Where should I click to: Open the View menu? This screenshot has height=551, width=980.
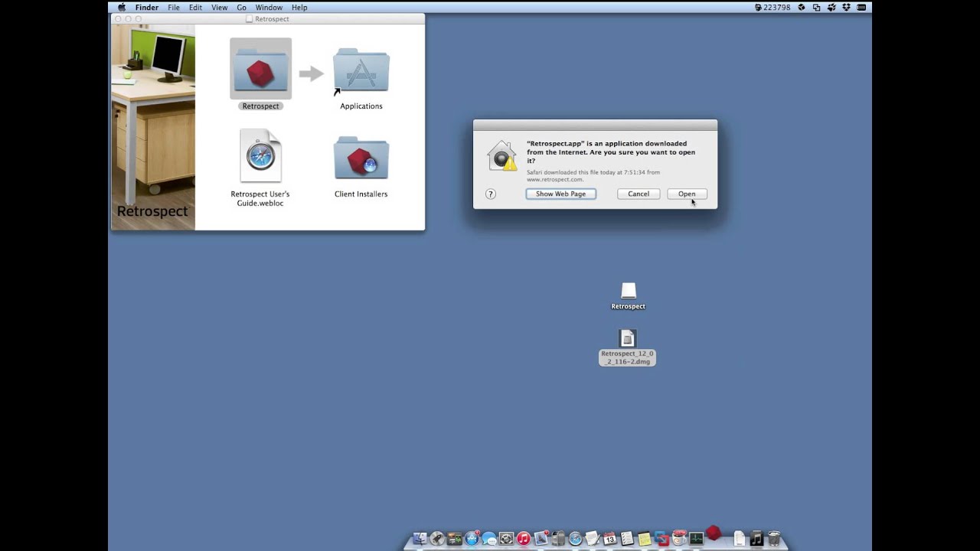(x=219, y=7)
